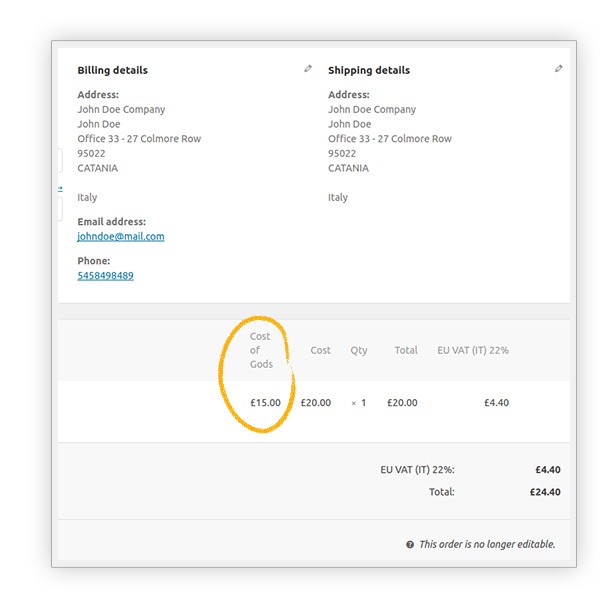Viewport: 600px width, 603px height.
Task: Click the Shipping details heading
Action: click(x=369, y=70)
